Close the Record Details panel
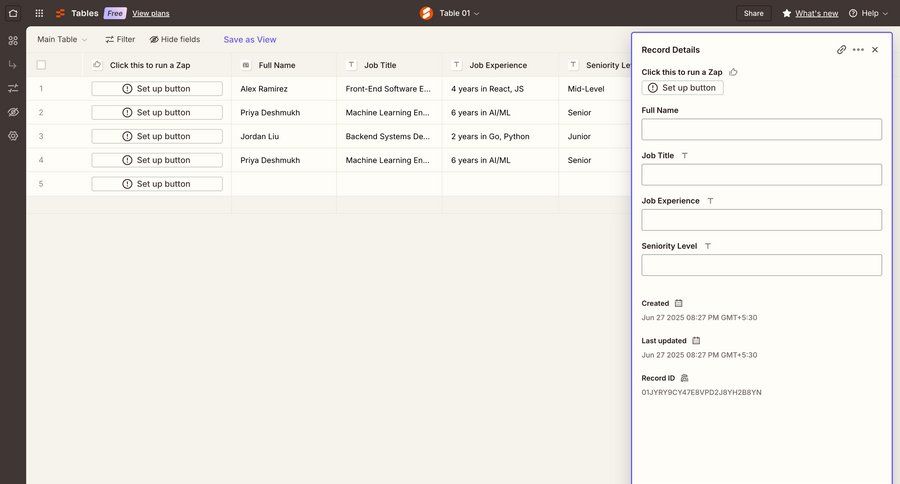 point(875,49)
